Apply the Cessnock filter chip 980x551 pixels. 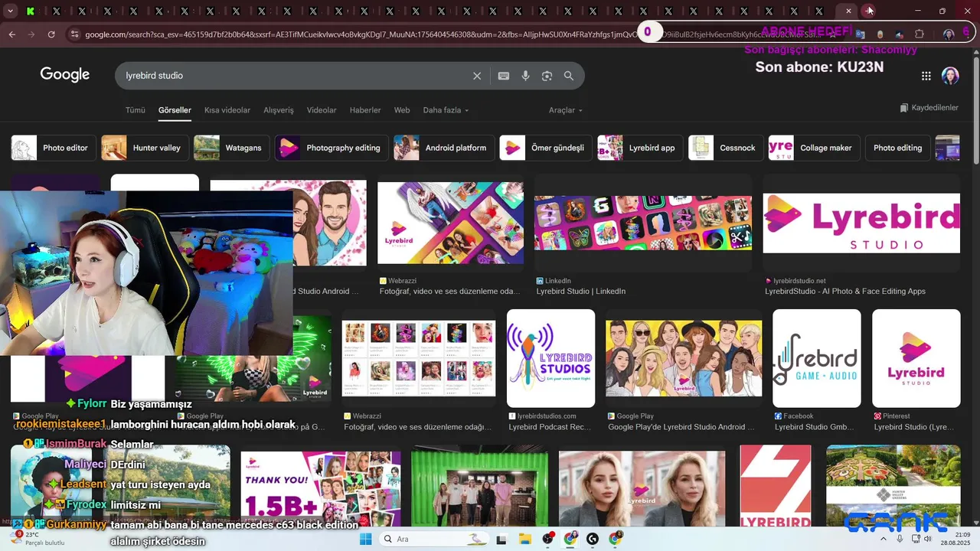coord(725,148)
